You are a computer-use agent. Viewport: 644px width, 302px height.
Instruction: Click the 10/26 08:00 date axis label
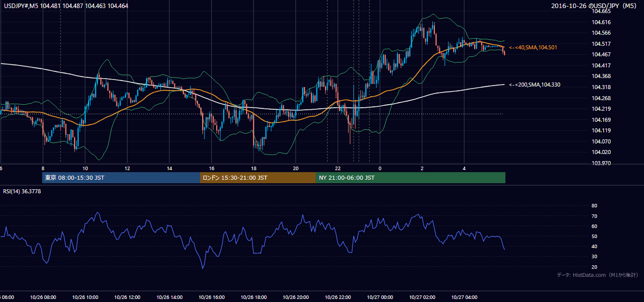pyautogui.click(x=43, y=297)
